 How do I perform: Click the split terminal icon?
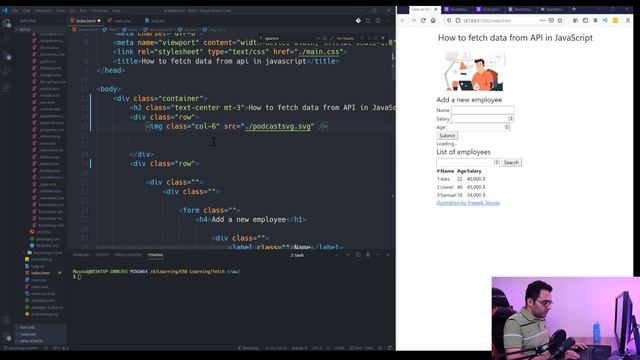pyautogui.click(x=358, y=255)
